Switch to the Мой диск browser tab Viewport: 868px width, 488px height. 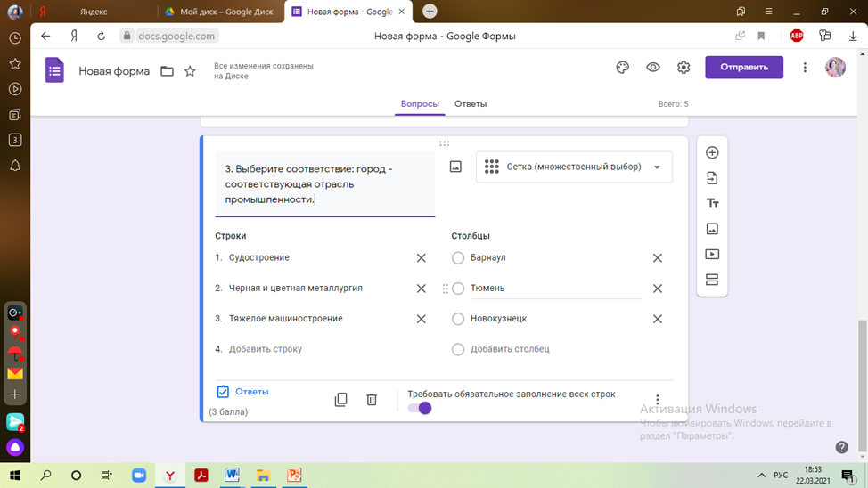tap(220, 12)
